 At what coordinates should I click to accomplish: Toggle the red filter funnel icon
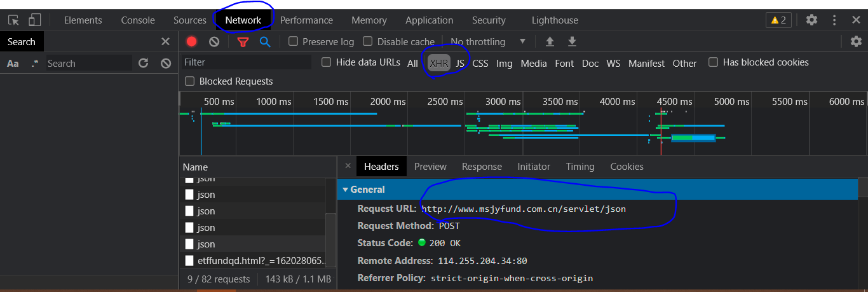[243, 41]
